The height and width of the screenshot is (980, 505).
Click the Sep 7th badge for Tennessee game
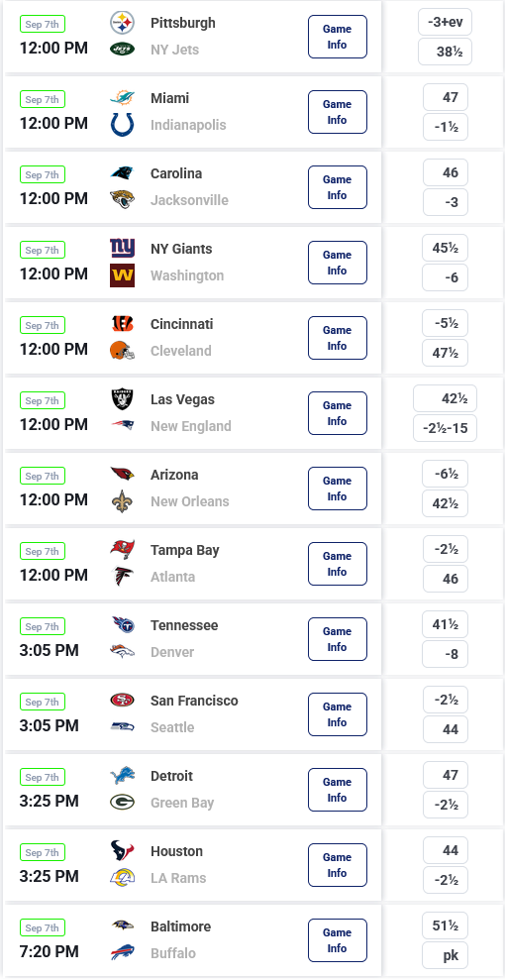[x=43, y=626]
